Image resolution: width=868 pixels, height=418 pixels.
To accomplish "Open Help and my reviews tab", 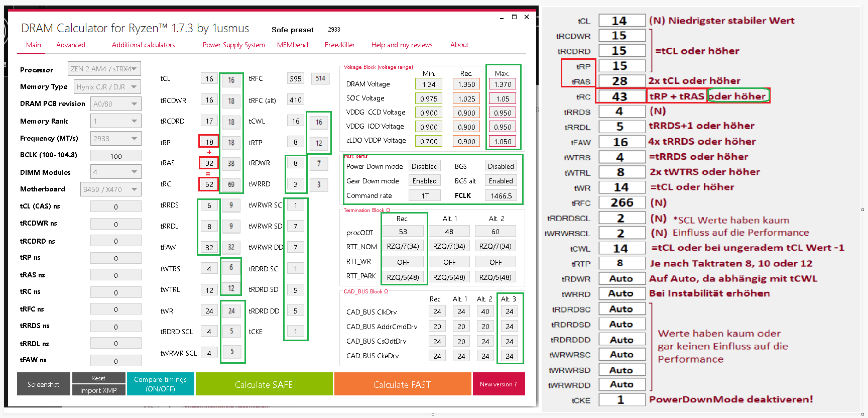I will (x=402, y=45).
